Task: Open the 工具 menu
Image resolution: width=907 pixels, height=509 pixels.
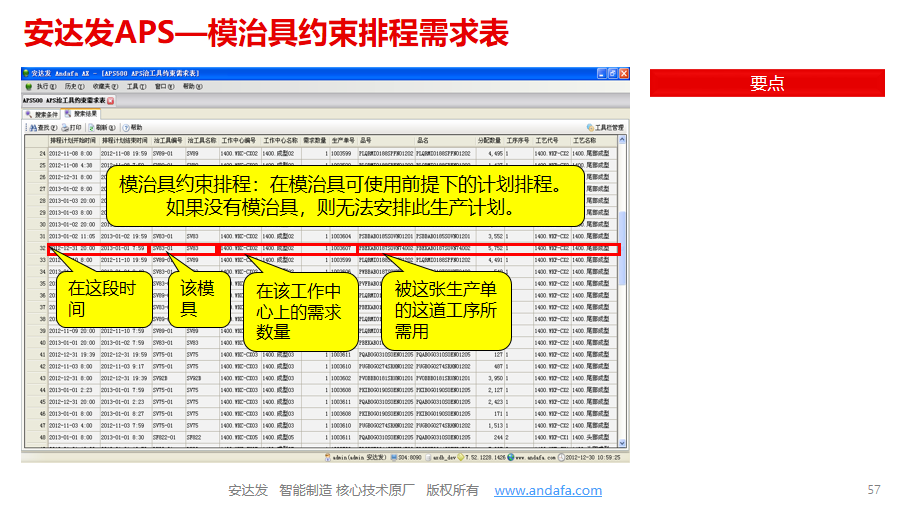Action: point(137,87)
